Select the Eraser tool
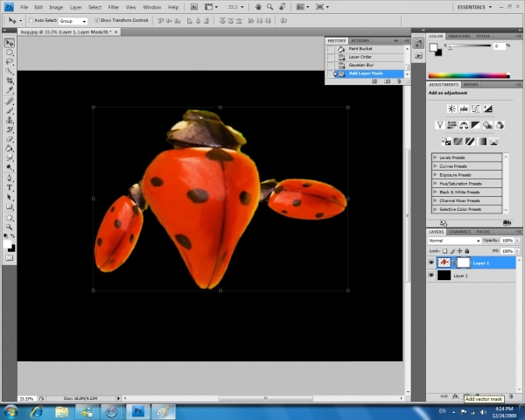Screen dimensions: 525x420 [x=10, y=139]
